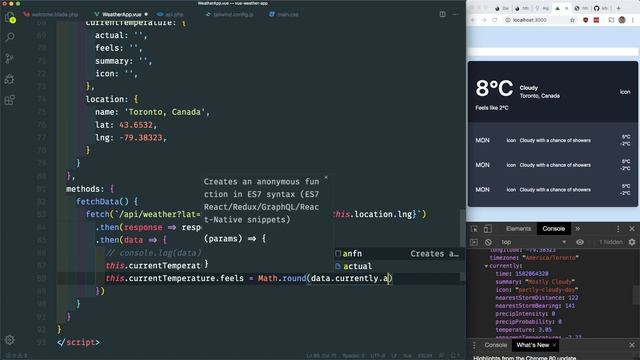The width and height of the screenshot is (640, 360).
Task: Open the DevTools console settings gear
Action: (632, 242)
